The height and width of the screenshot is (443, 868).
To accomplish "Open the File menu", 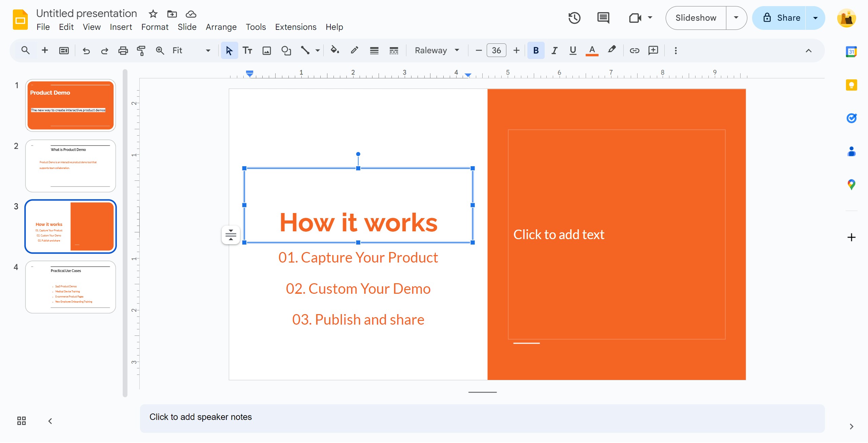I will (x=43, y=27).
